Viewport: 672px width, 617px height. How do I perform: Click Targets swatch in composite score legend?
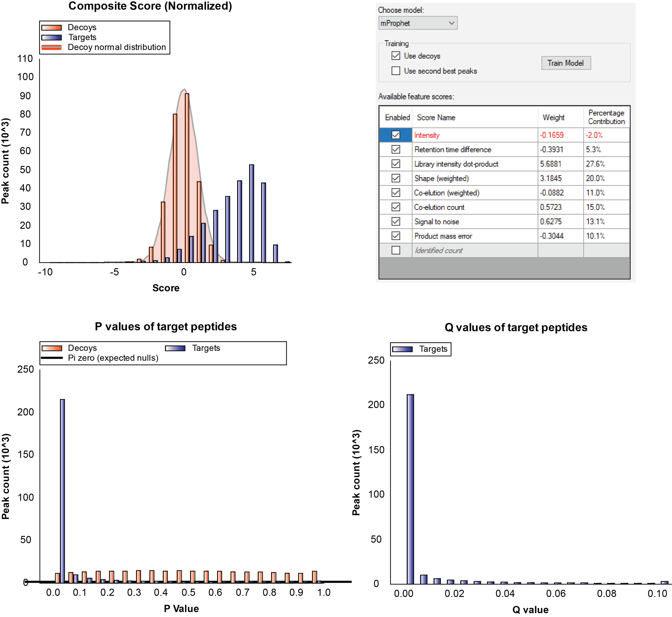[51, 37]
